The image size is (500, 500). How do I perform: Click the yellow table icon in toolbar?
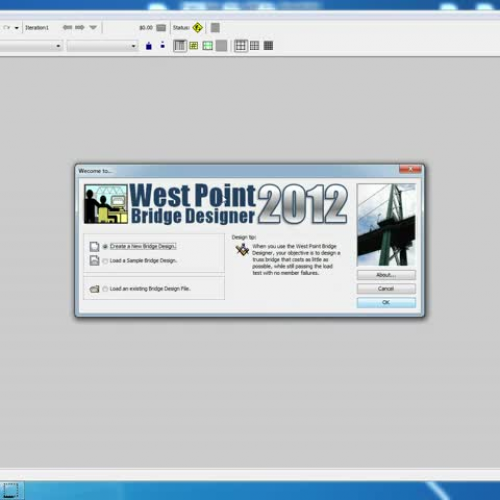pyautogui.click(x=194, y=46)
